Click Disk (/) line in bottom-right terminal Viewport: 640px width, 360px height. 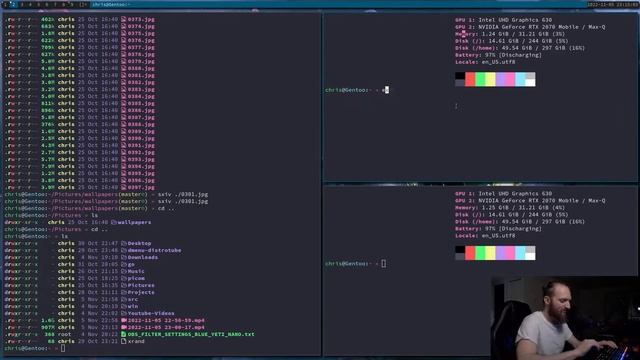click(511, 215)
